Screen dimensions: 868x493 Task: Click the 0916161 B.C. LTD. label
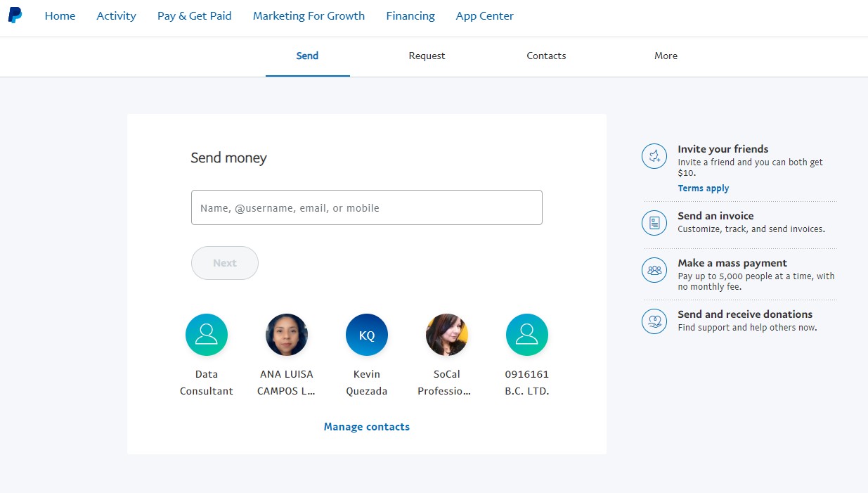[x=527, y=383]
